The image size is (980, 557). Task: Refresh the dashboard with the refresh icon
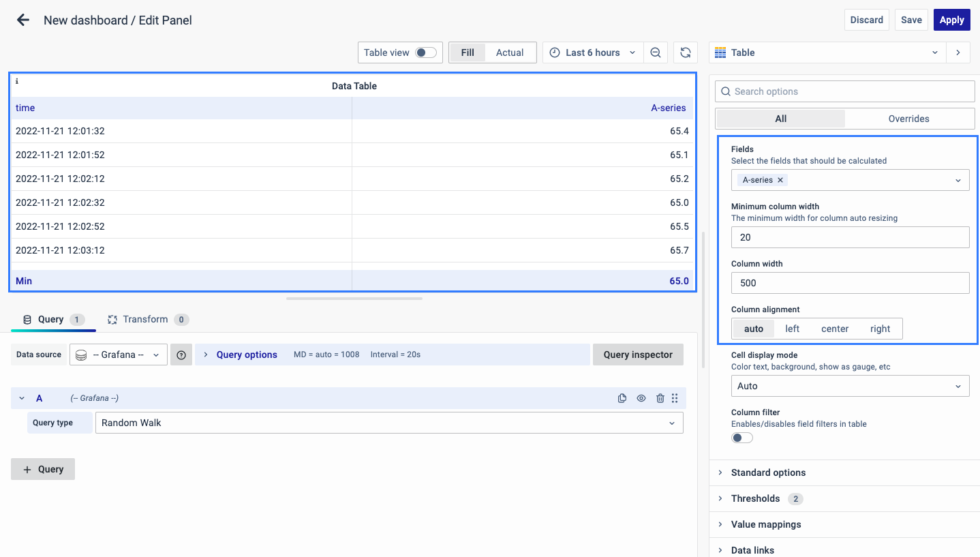(686, 52)
